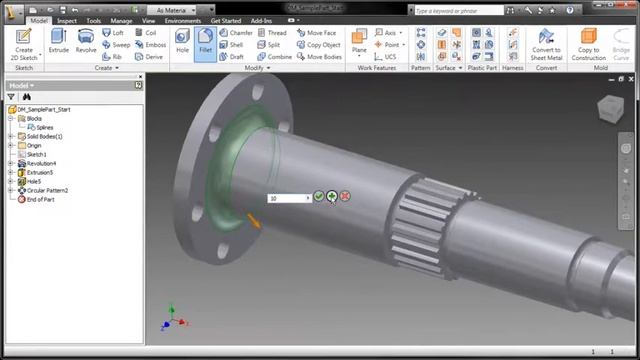Expand the Extrusion5 feature node
640x360 pixels.
click(11, 172)
